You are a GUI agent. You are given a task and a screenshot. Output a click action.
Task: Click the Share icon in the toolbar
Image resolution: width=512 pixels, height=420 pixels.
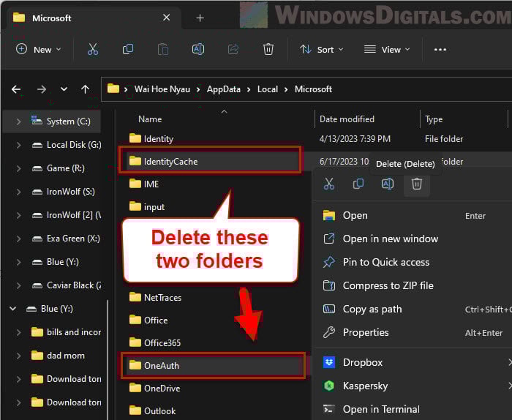click(233, 50)
